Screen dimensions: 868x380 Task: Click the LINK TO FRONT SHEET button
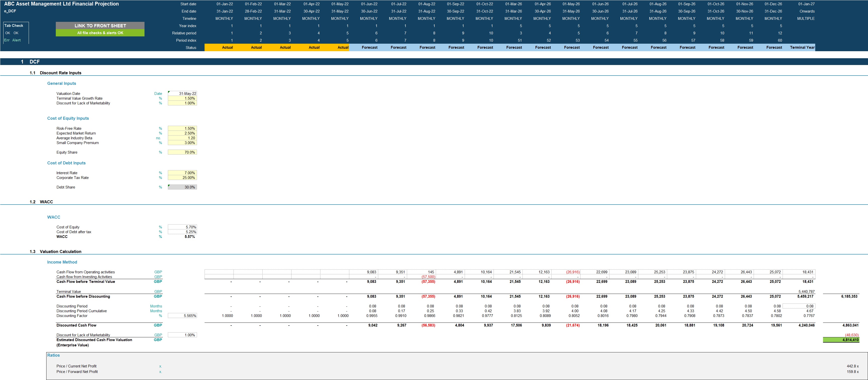coord(100,26)
